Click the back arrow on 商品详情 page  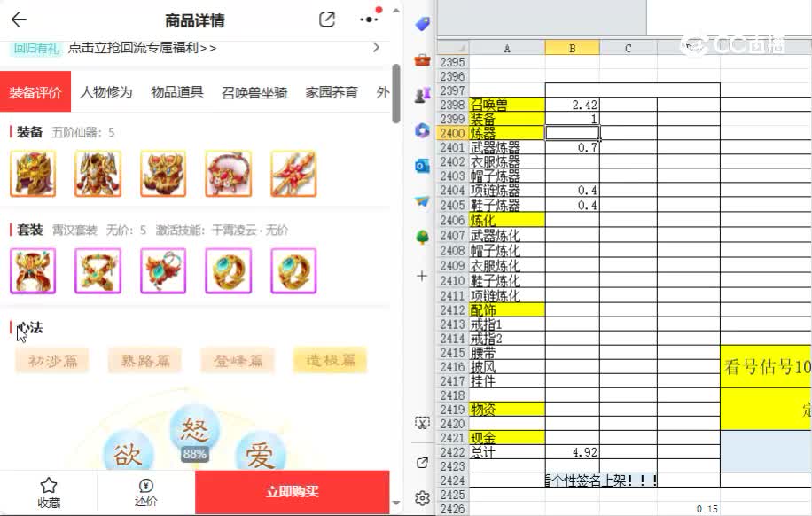click(20, 20)
